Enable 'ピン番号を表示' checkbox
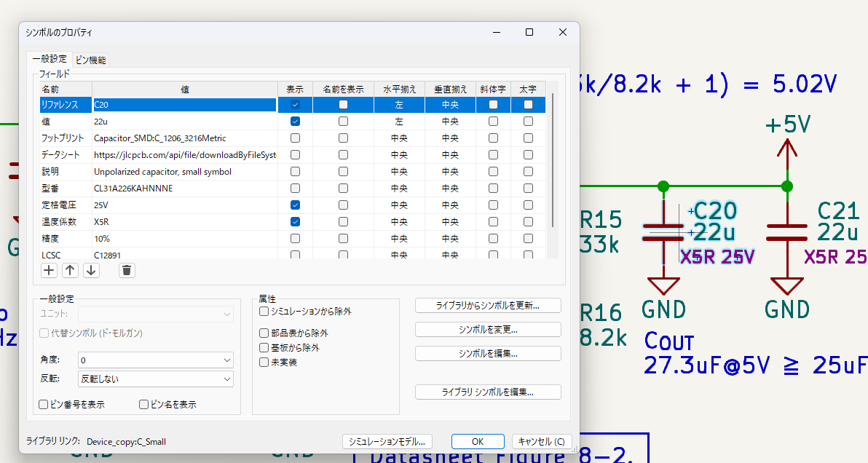Viewport: 868px width, 463px height. pos(44,404)
